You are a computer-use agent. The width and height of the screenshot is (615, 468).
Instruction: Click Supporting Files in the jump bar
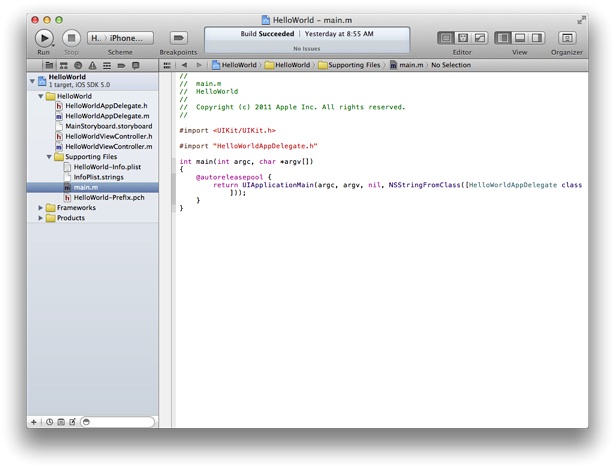click(x=350, y=65)
